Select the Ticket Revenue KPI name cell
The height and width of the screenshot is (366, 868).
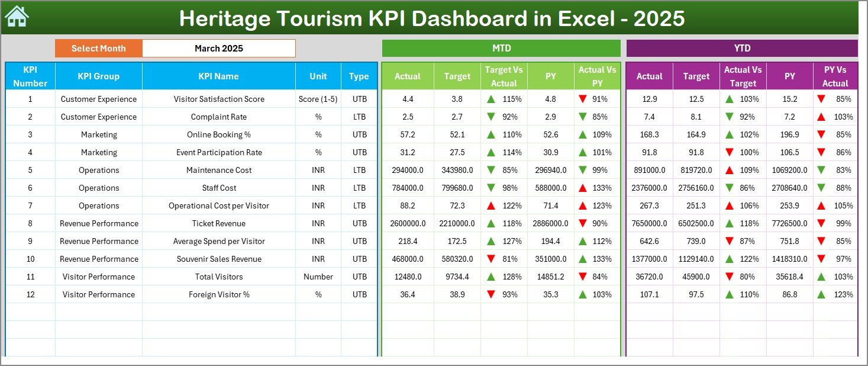(218, 224)
